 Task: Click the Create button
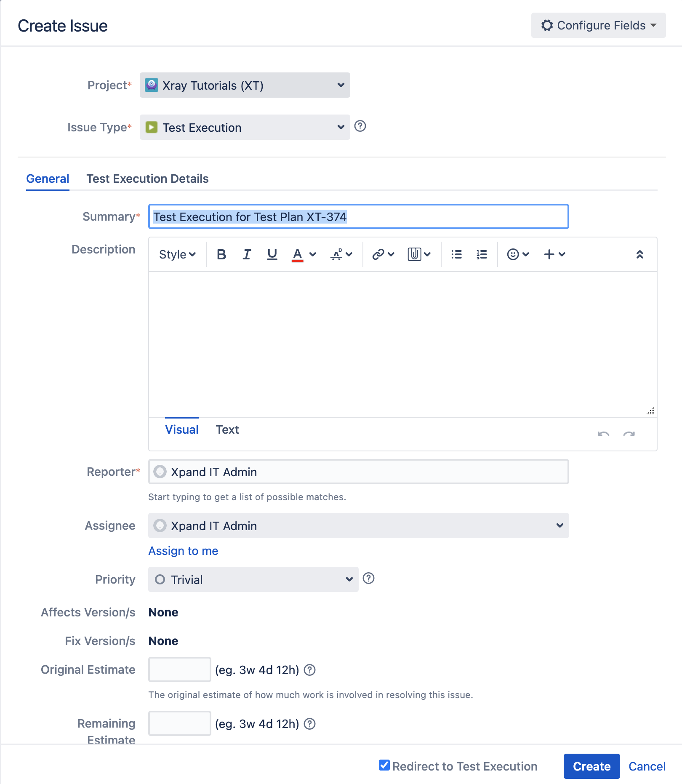tap(591, 766)
